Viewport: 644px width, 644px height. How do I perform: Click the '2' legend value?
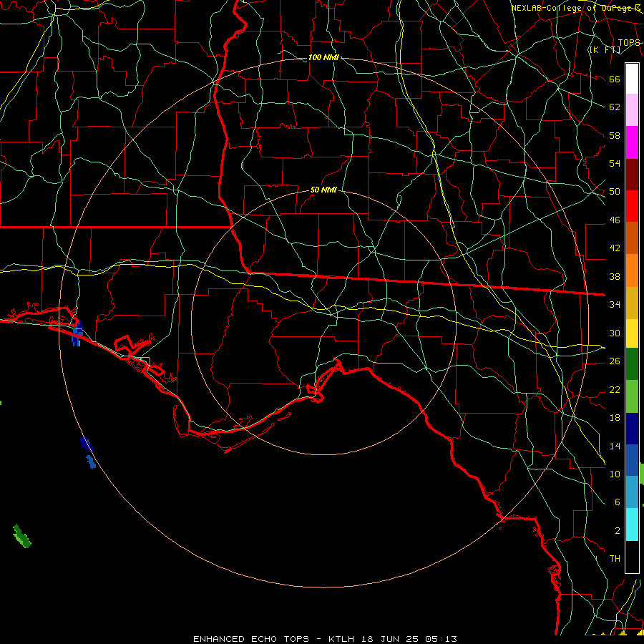(617, 531)
